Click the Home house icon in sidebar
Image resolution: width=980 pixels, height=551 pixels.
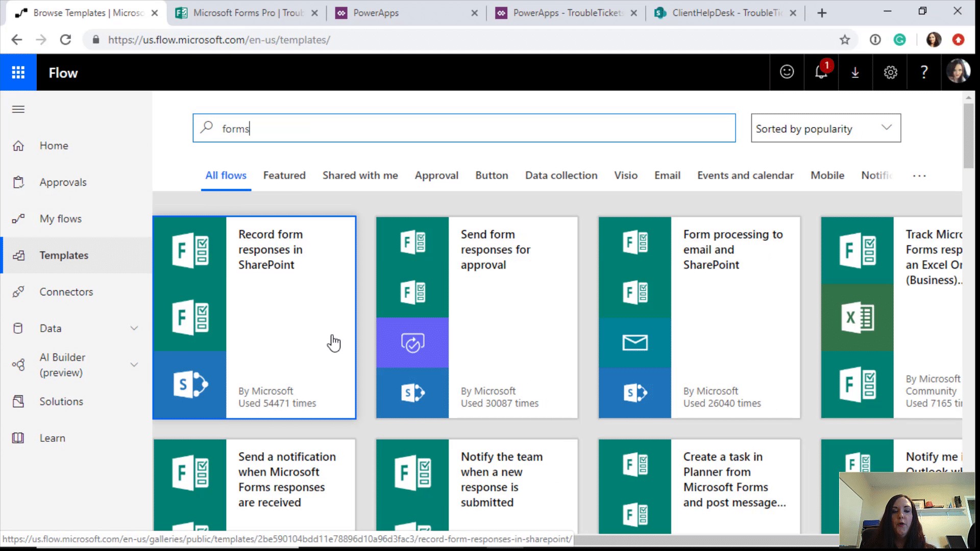(18, 146)
